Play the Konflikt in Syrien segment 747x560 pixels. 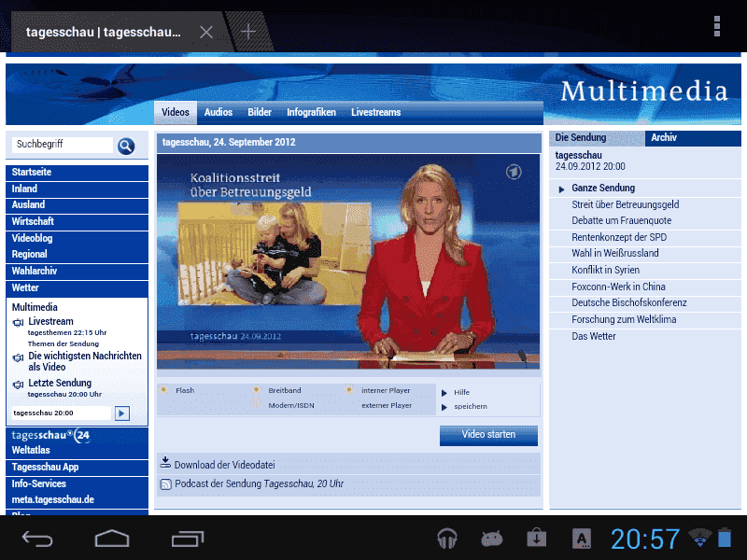coord(605,270)
